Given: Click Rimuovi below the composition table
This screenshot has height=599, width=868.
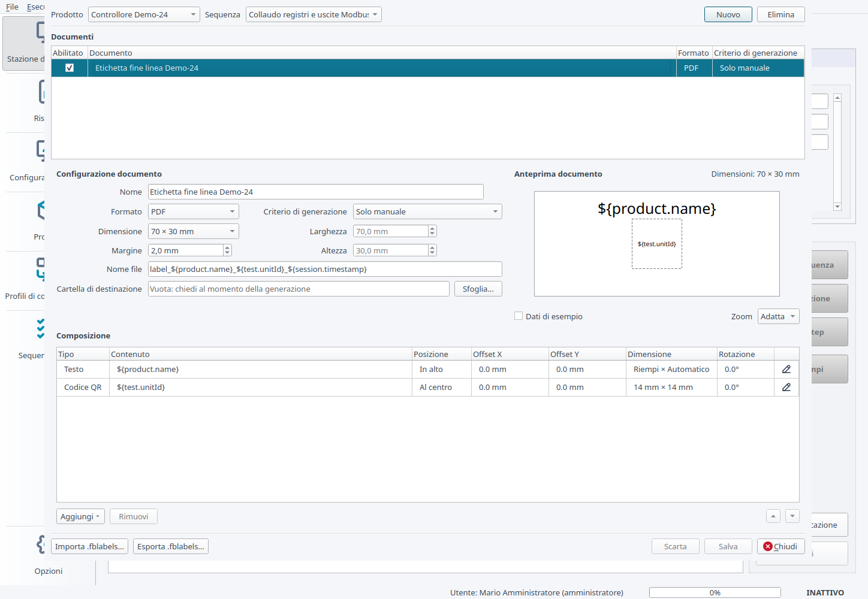Looking at the screenshot, I should point(133,516).
